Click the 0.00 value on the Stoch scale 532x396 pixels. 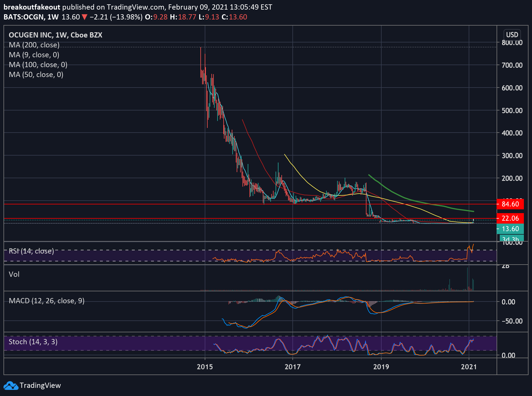click(508, 355)
